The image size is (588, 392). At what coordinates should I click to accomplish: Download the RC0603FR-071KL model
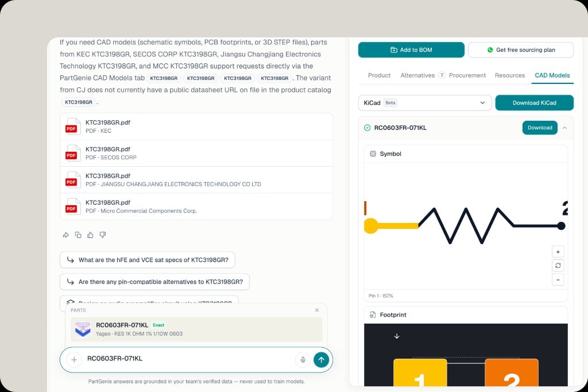pyautogui.click(x=540, y=128)
